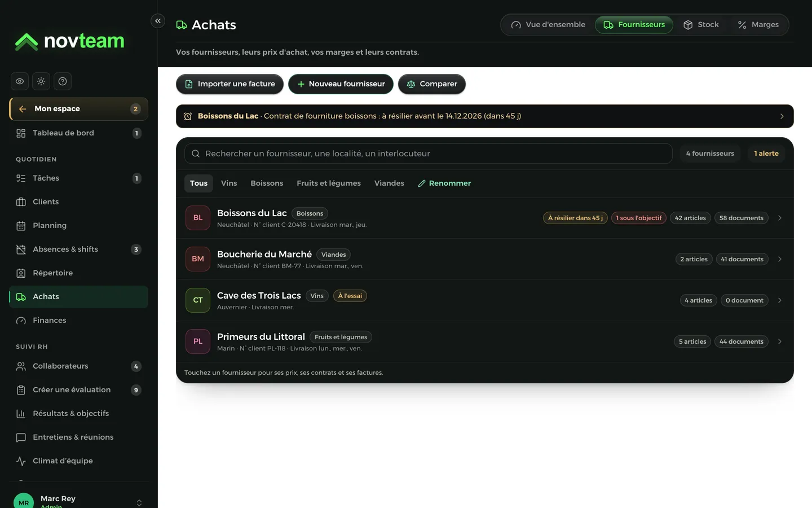
Task: Click the novteam logo
Action: pyautogui.click(x=70, y=41)
